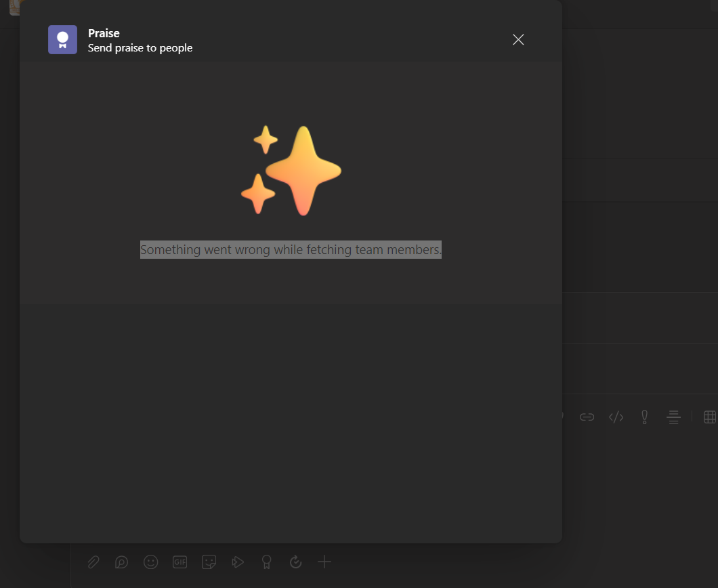The width and height of the screenshot is (718, 588).
Task: Attach a file with the paperclip icon
Action: (x=93, y=562)
